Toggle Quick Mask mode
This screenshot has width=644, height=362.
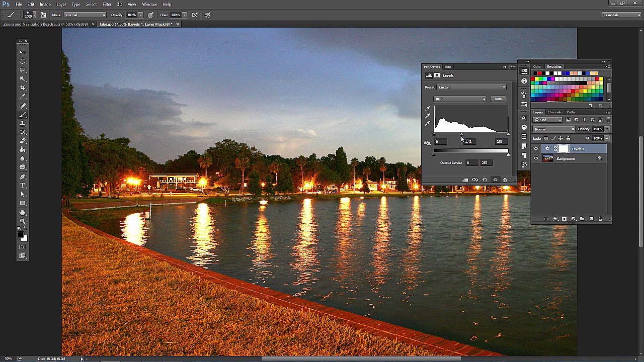(x=23, y=247)
